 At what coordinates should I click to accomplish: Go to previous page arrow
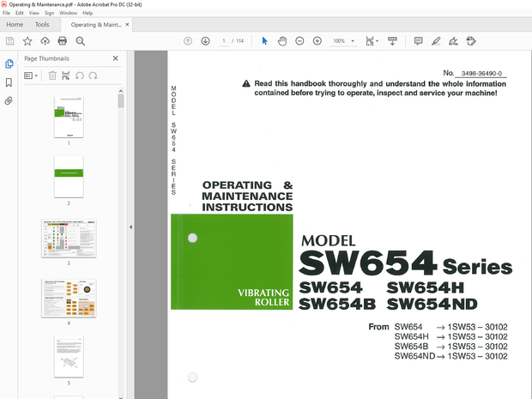pyautogui.click(x=188, y=41)
